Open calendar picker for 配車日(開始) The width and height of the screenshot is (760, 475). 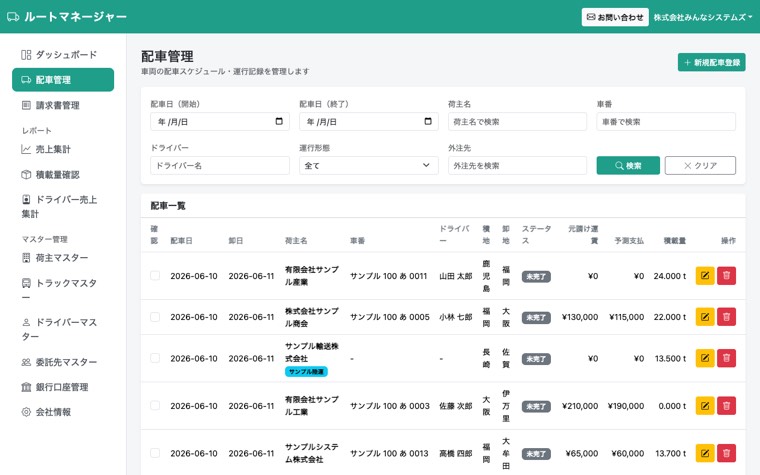click(279, 121)
